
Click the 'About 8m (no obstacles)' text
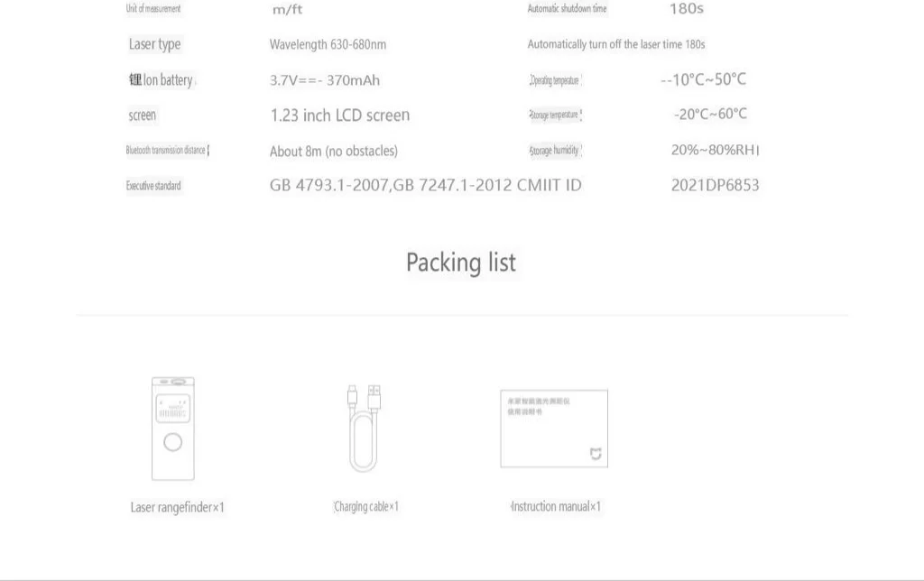[x=333, y=151]
